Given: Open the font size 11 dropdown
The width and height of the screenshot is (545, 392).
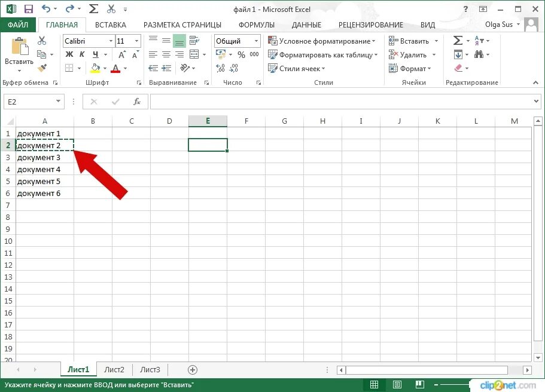Looking at the screenshot, I should [136, 41].
